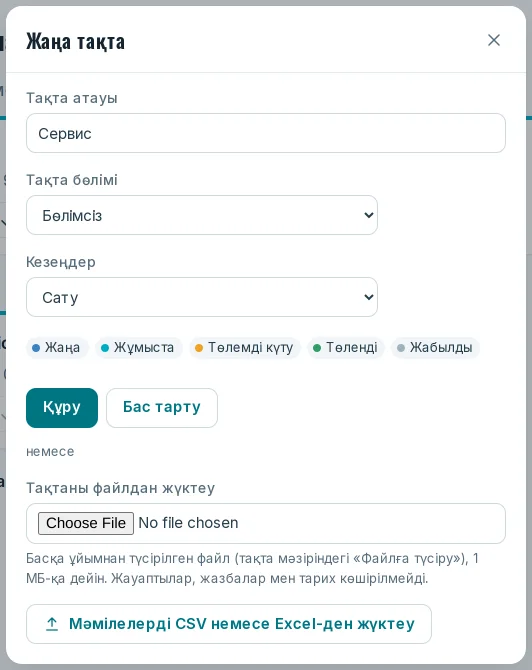Click the 'No file chosen' text
This screenshot has height=670, width=532.
tap(188, 523)
